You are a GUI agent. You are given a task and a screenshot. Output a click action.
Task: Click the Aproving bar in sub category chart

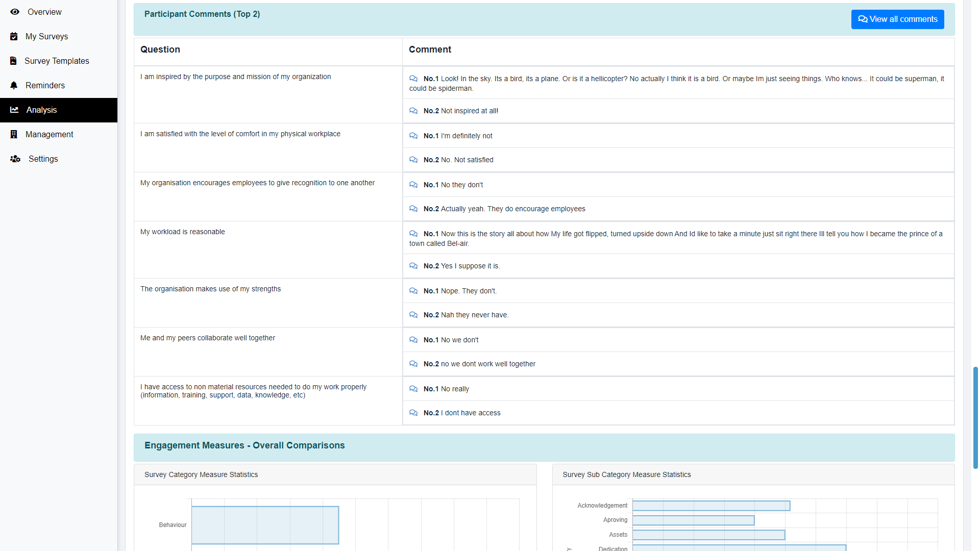(x=693, y=520)
